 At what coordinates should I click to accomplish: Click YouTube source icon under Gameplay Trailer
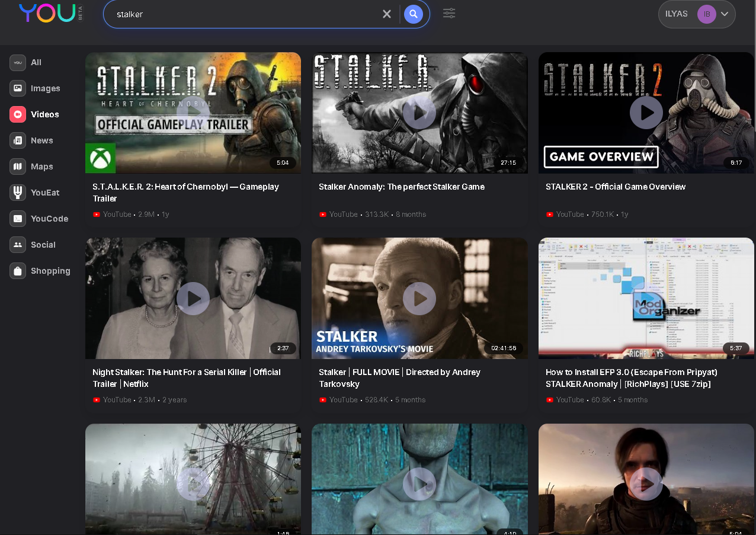point(97,214)
